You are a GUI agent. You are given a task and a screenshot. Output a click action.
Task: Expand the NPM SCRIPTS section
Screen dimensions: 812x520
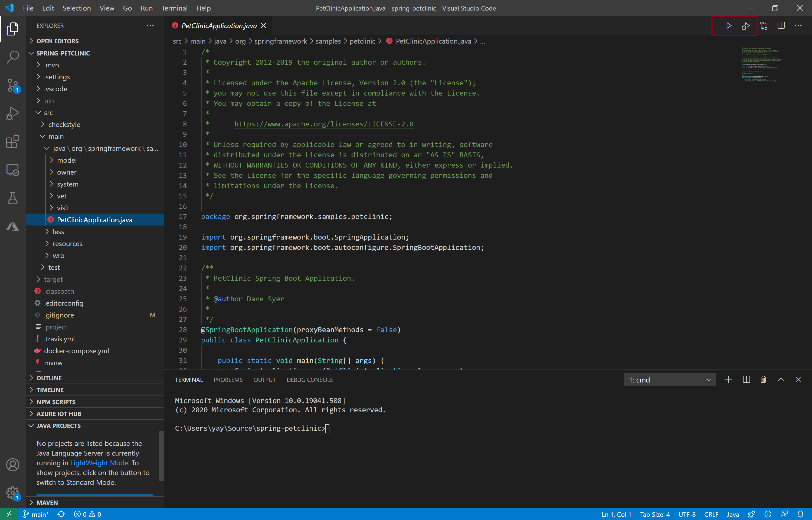click(x=95, y=402)
